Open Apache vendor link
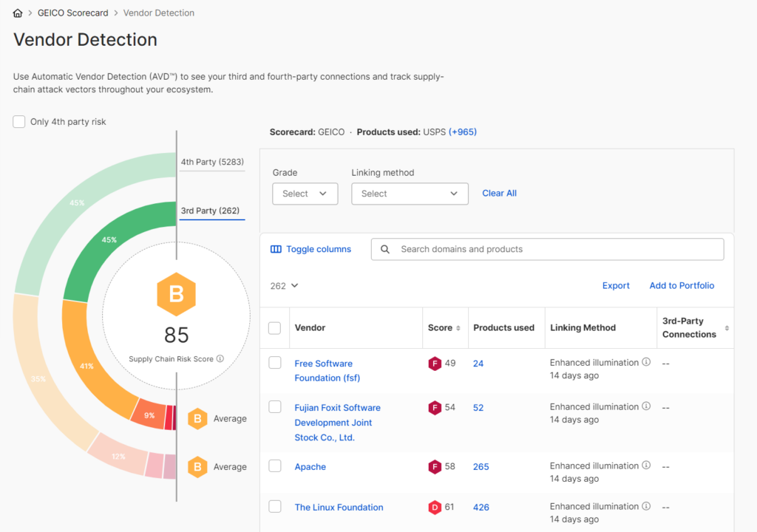Screen dimensions: 757x532 coord(310,467)
